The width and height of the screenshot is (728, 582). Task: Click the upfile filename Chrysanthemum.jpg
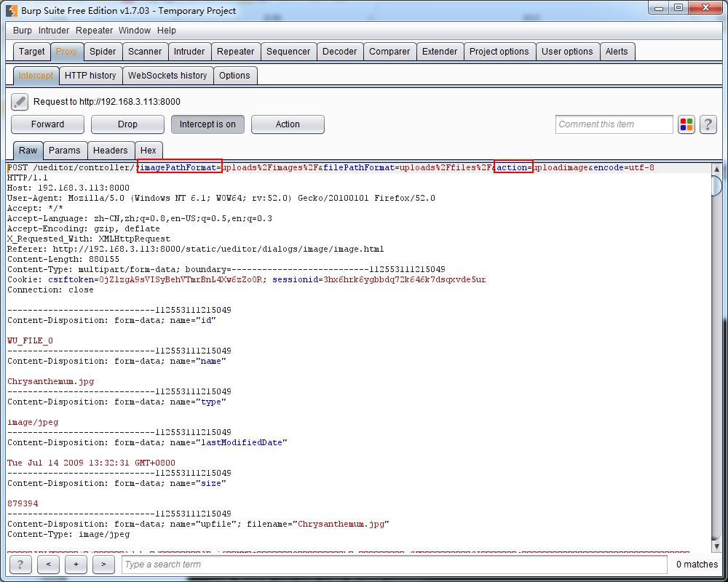341,524
